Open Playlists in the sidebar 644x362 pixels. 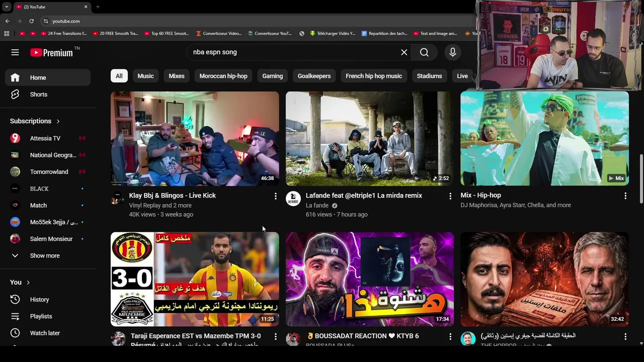coord(48,316)
